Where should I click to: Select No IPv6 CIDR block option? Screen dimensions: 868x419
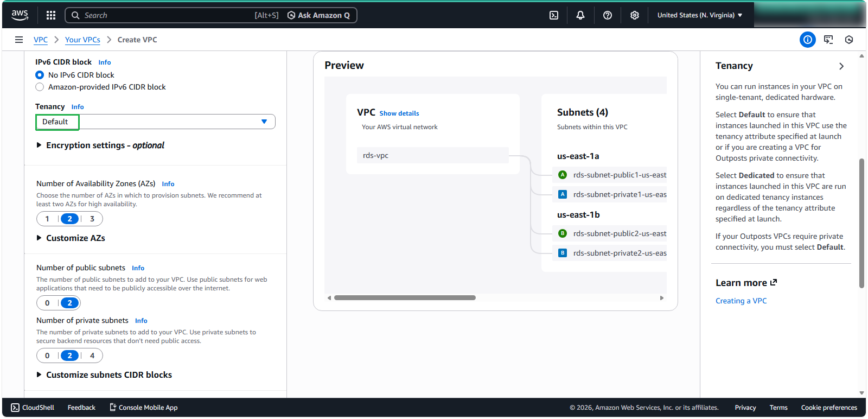click(40, 75)
